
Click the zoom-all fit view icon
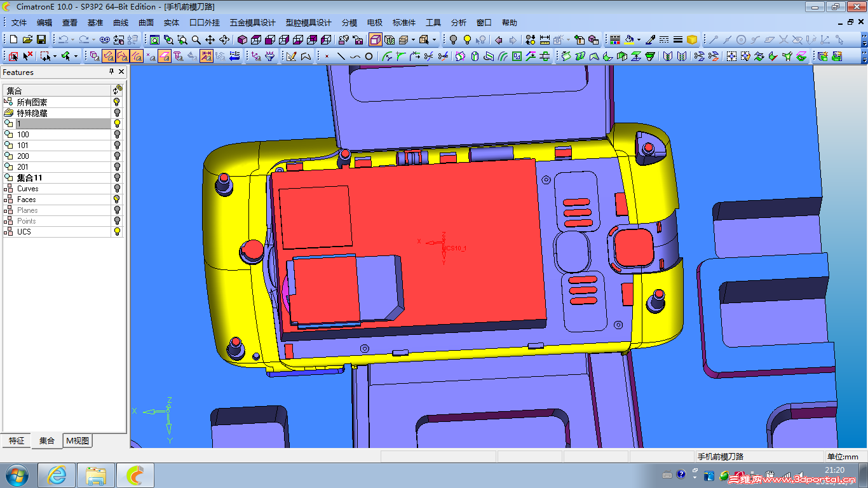click(x=154, y=39)
